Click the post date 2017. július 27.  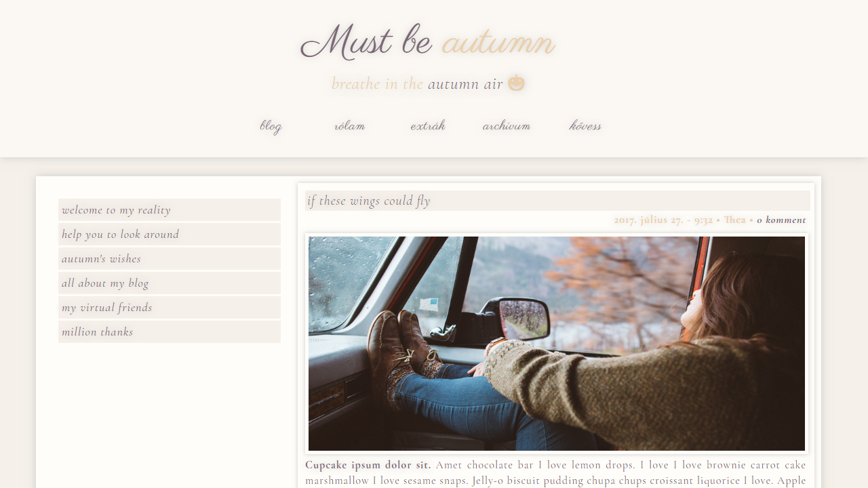649,220
